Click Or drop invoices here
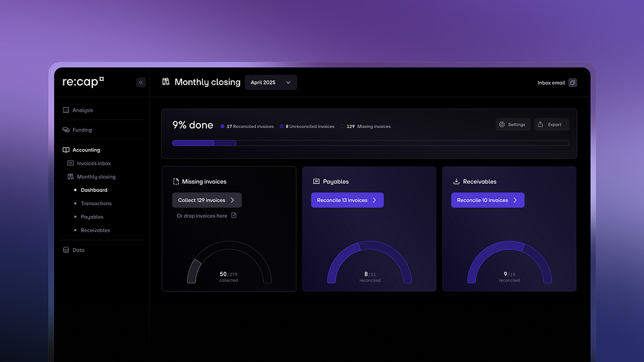Viewport: 644px width, 362px height. pyautogui.click(x=202, y=216)
